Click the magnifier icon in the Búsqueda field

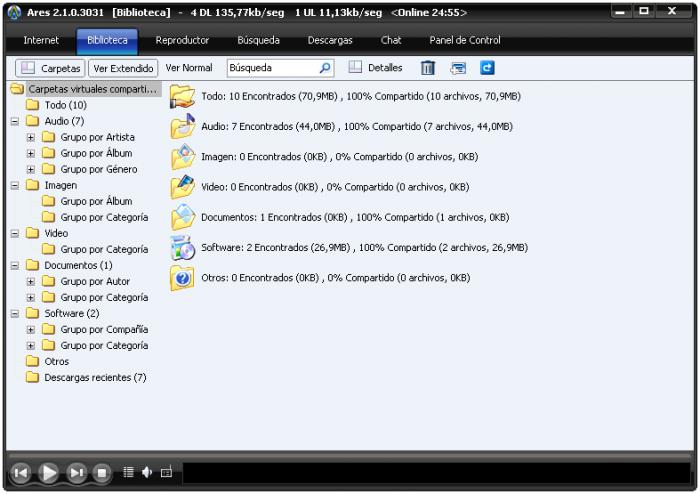(325, 68)
